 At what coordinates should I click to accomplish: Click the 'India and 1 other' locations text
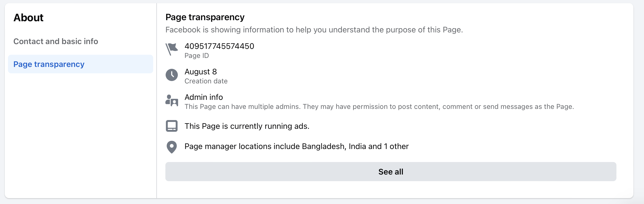point(379,146)
